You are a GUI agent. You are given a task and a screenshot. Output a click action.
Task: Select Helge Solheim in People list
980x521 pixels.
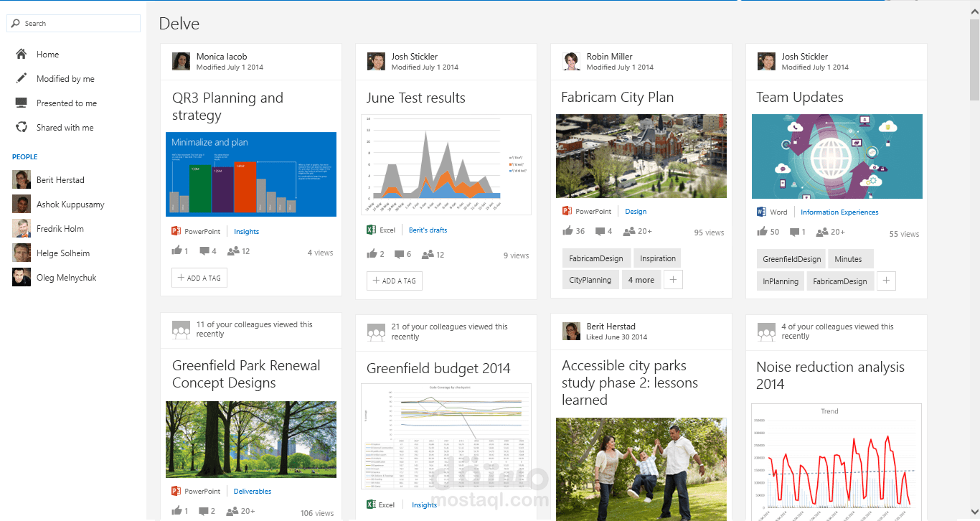[63, 253]
